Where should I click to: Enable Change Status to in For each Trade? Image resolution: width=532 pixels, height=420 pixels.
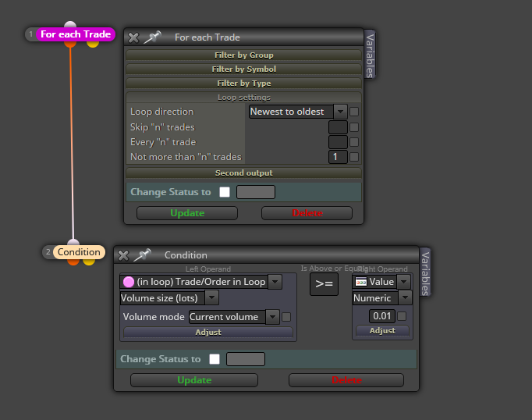coord(225,192)
